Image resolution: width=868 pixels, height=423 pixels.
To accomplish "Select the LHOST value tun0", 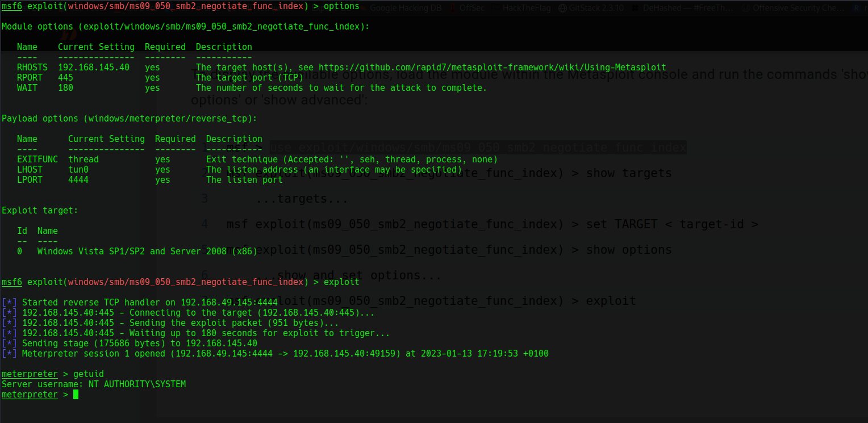I will point(78,170).
